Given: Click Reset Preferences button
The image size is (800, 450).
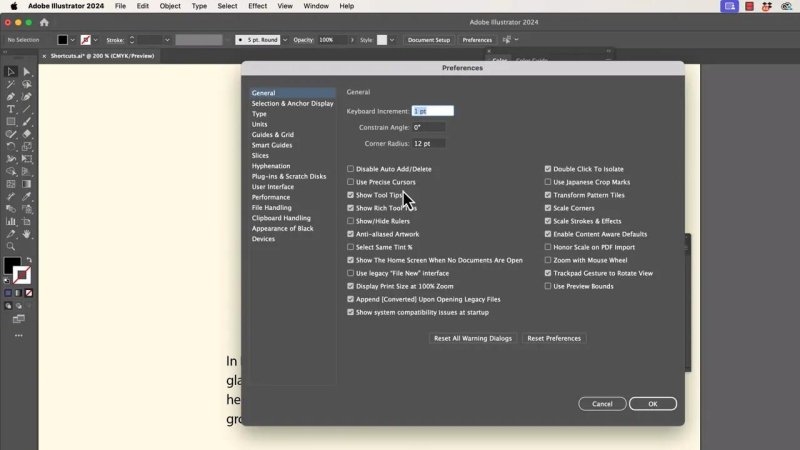Looking at the screenshot, I should pos(554,338).
